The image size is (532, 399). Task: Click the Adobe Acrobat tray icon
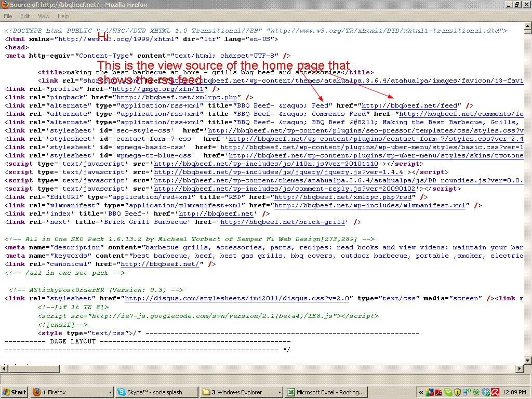coord(438,393)
